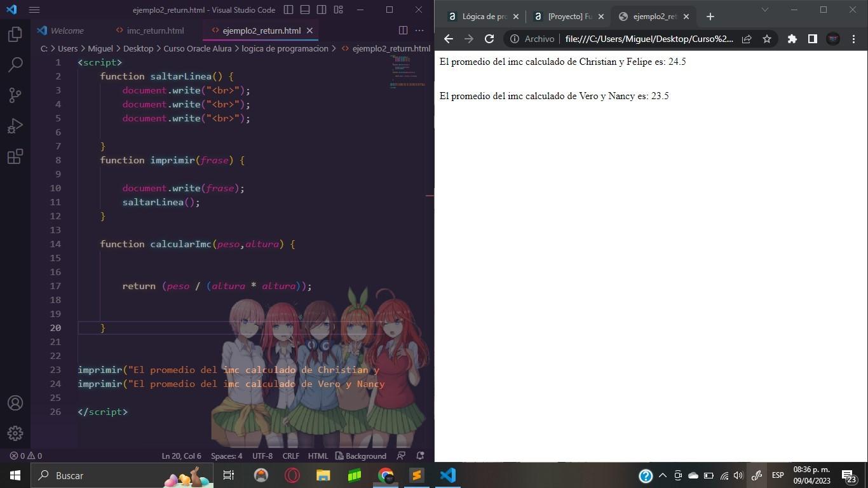Switch to the Welcome tab

pos(67,30)
